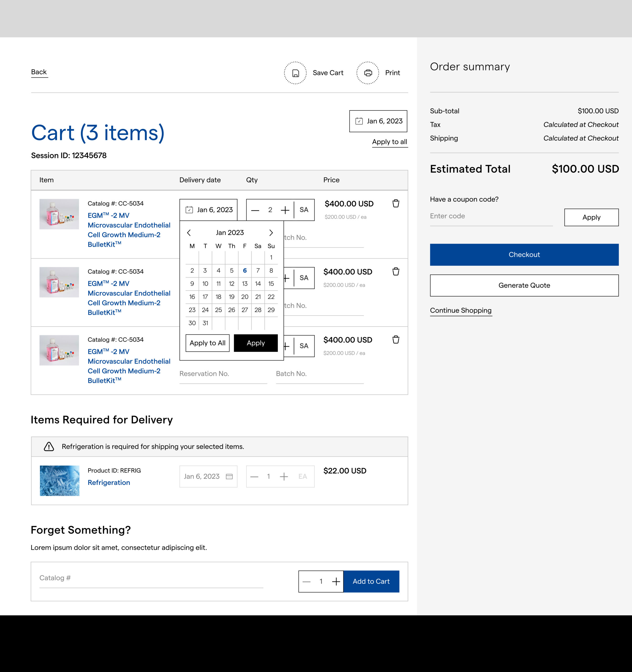
Task: Click the trash icon on the third item
Action: coord(396,339)
